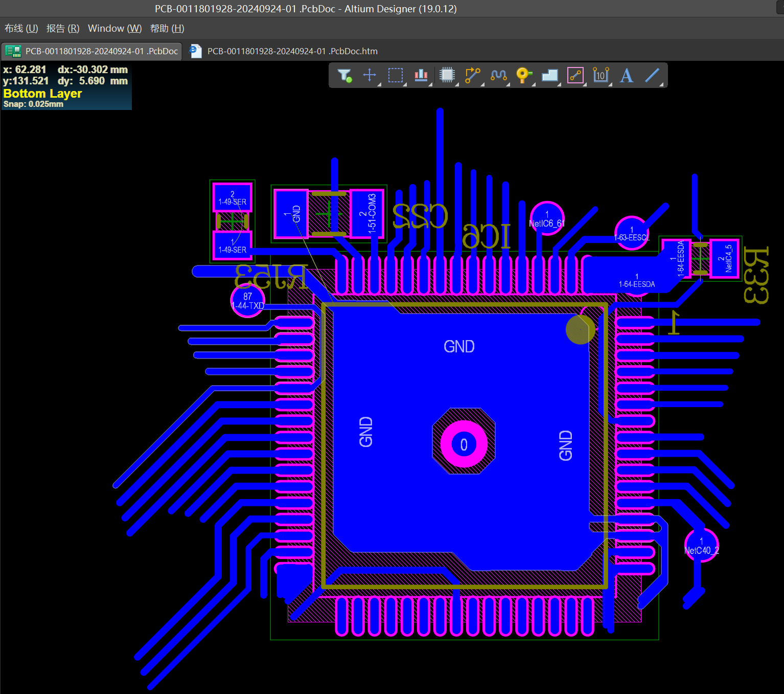The height and width of the screenshot is (694, 784).
Task: Click the Bottom Layer label in heads-up display
Action: point(42,94)
